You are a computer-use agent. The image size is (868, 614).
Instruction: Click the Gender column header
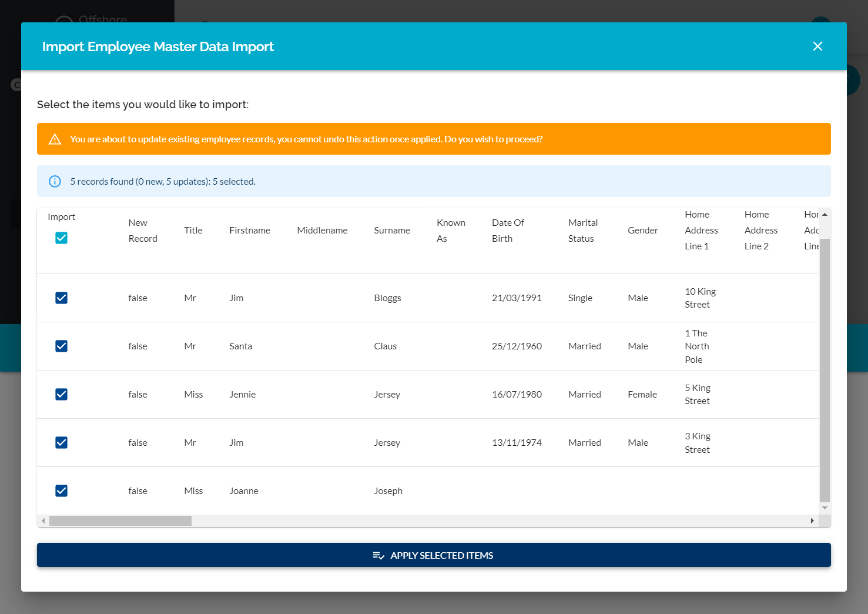[643, 231]
